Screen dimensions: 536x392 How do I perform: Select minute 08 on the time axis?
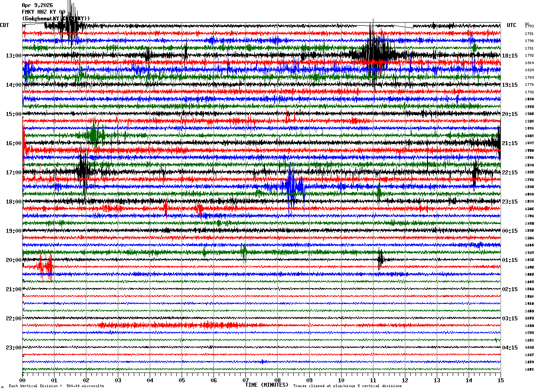[x=277, y=380]
